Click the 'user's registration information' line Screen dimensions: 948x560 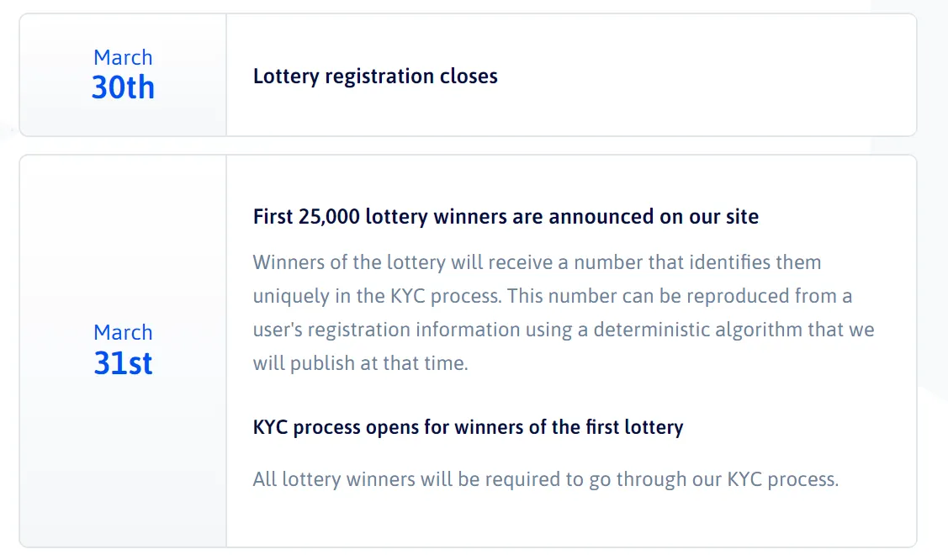(x=564, y=330)
